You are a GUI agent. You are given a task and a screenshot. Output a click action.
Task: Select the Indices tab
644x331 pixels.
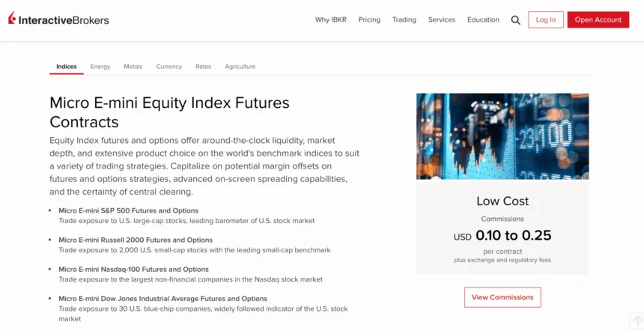(x=67, y=67)
